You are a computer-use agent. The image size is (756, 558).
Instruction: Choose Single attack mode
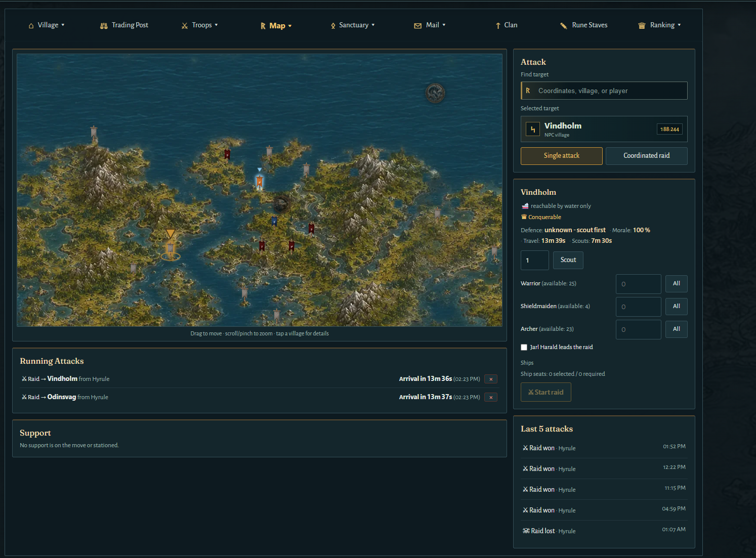click(x=562, y=156)
